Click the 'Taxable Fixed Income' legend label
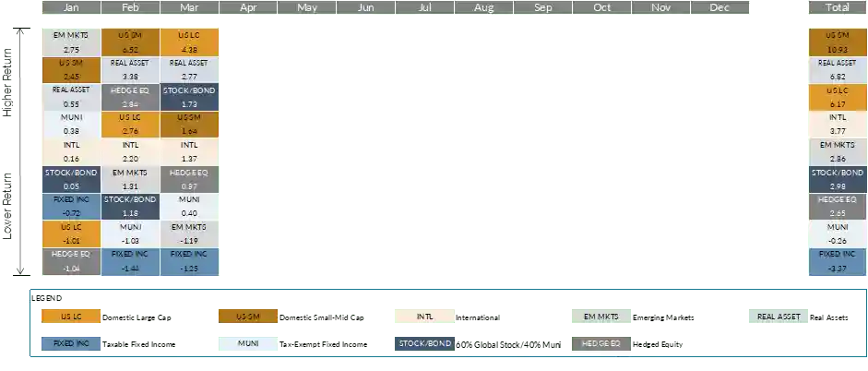 [139, 344]
